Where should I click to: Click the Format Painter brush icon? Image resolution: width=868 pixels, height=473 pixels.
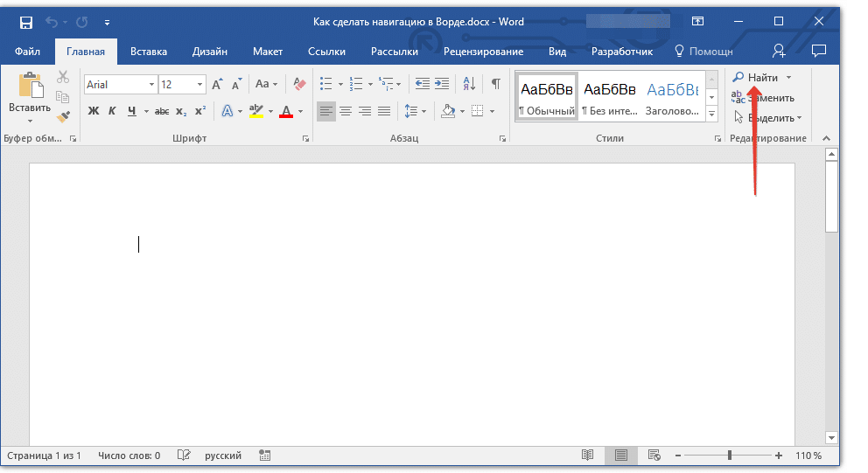[x=63, y=116]
